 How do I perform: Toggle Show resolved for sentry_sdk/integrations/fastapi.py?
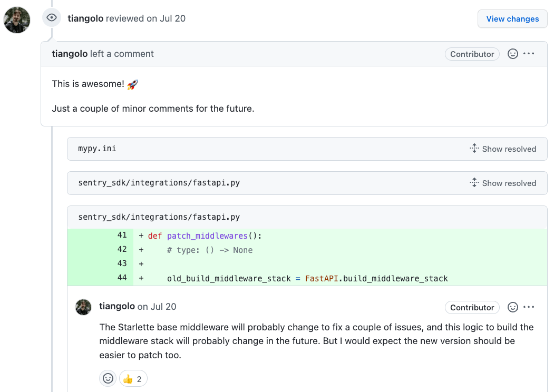[x=509, y=183]
